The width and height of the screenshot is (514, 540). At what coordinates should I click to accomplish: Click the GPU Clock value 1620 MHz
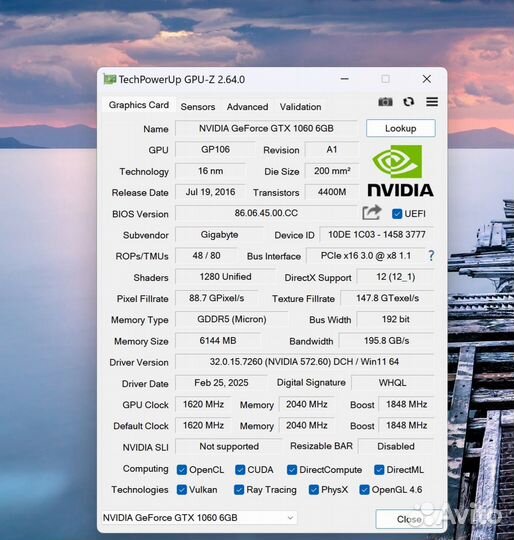(x=203, y=404)
